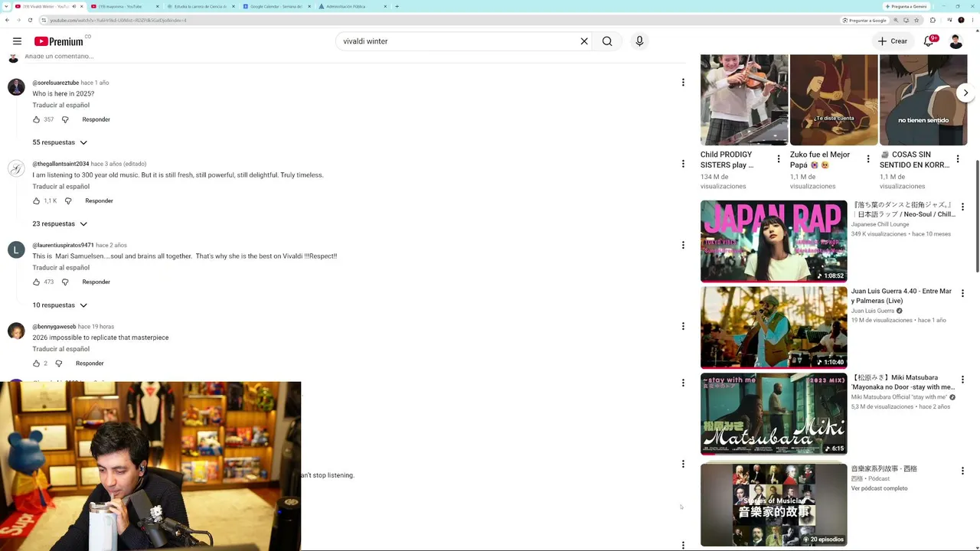Open the YouTube guide hamburger menu
The image size is (980, 551).
tap(17, 41)
